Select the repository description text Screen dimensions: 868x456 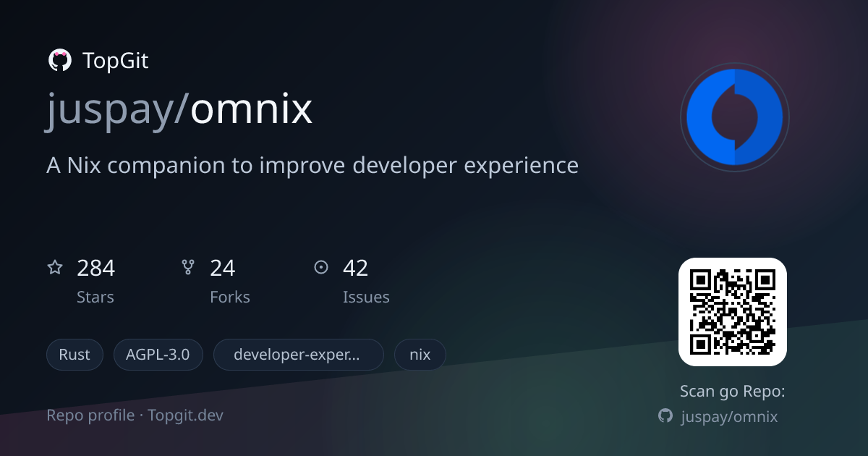[x=312, y=166]
